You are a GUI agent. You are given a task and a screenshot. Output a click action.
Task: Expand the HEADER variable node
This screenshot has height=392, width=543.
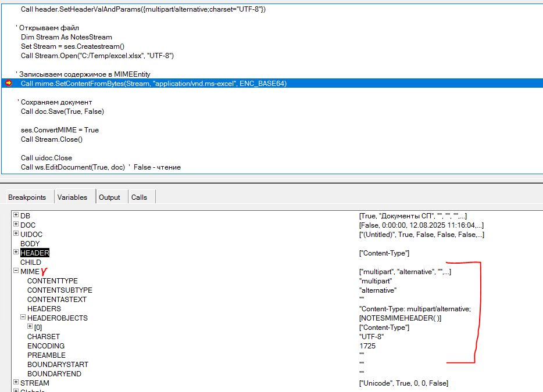coord(16,253)
